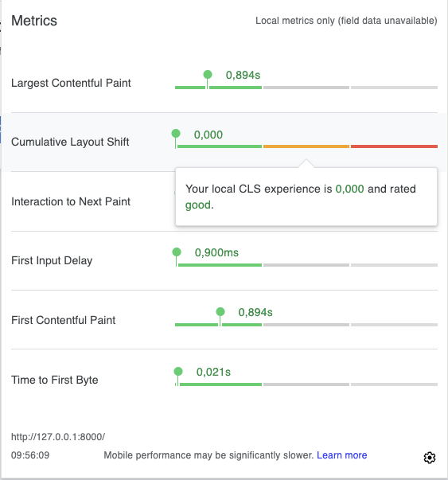Image resolution: width=448 pixels, height=480 pixels.
Task: Click the First Contentful Paint marker dot
Action: click(x=220, y=311)
